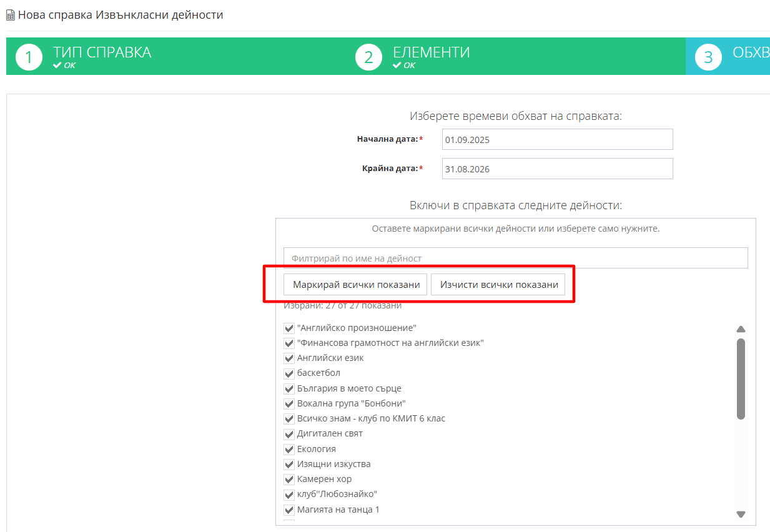Click the Маркирай всички показани button
Screen dimensions: 770x532
pyautogui.click(x=356, y=284)
